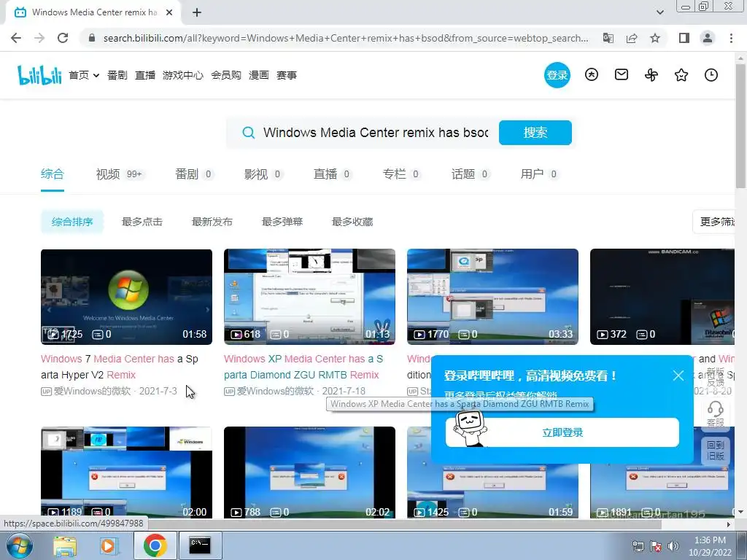Select the 综合排序 sort option
Screen dimensions: 747x560
[72, 222]
